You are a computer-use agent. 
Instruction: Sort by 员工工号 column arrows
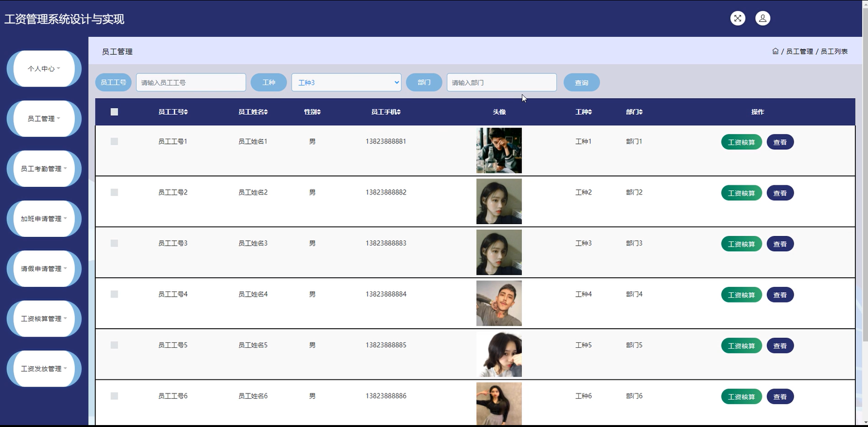click(186, 112)
